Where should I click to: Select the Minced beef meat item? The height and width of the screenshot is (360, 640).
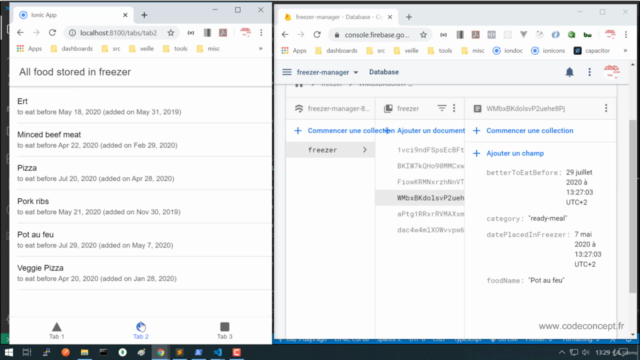point(140,140)
